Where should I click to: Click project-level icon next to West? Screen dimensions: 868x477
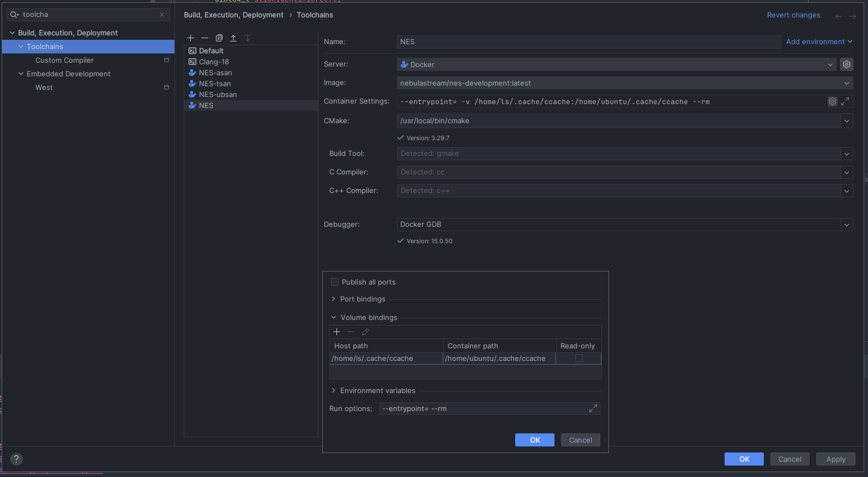166,87
